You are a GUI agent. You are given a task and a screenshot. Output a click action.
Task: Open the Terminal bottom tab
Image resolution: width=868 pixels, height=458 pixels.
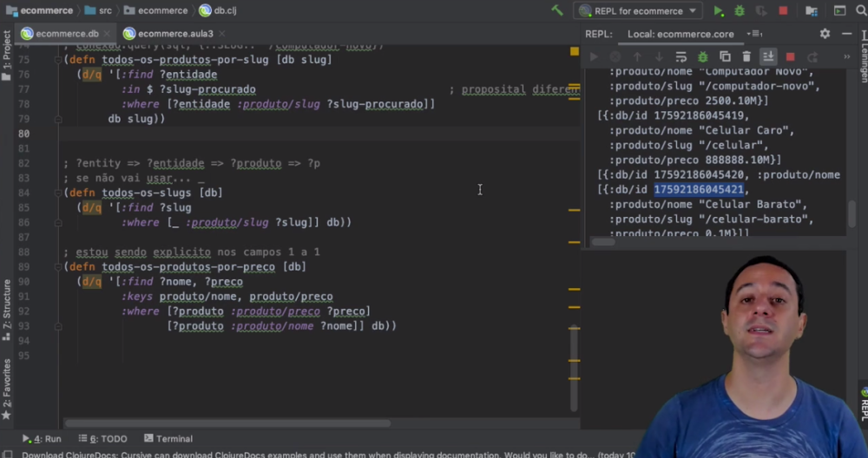[168, 439]
